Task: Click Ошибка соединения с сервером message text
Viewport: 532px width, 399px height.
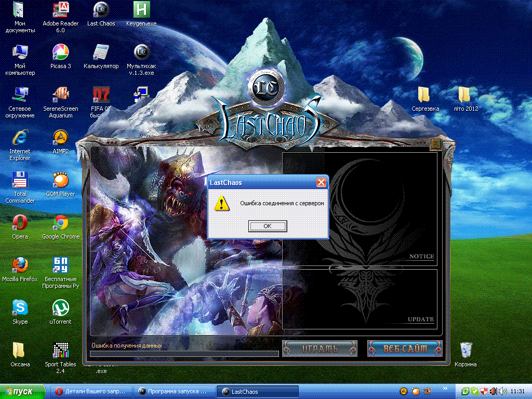Action: [x=282, y=203]
